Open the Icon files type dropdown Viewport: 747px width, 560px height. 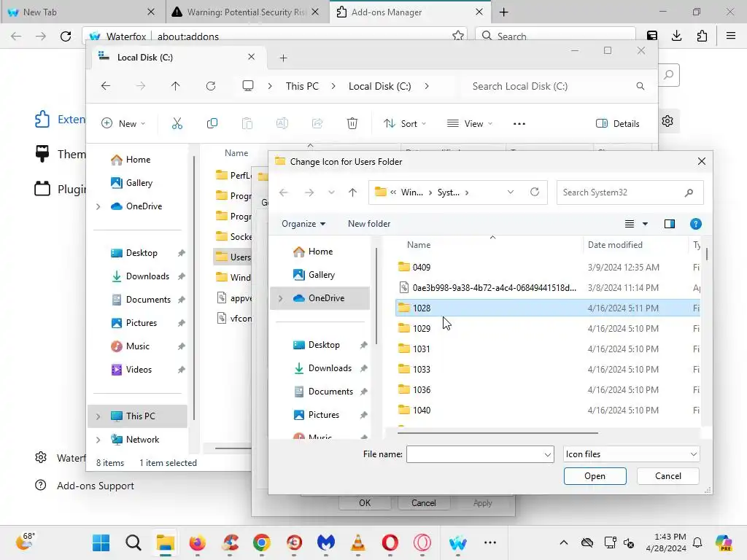[631, 454]
